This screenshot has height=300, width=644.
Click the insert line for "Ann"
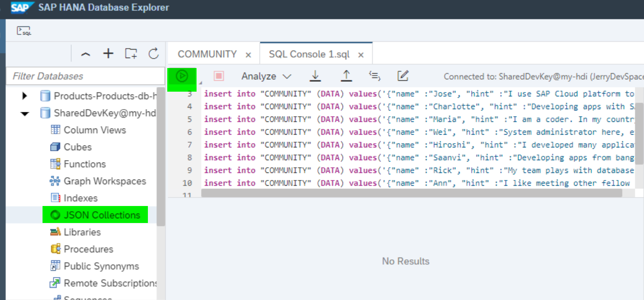click(419, 183)
